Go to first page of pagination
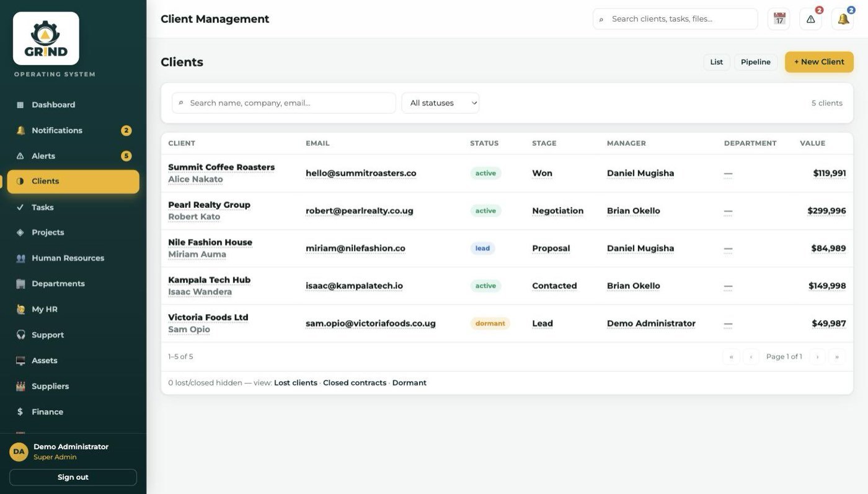This screenshot has height=494, width=868. tap(731, 357)
